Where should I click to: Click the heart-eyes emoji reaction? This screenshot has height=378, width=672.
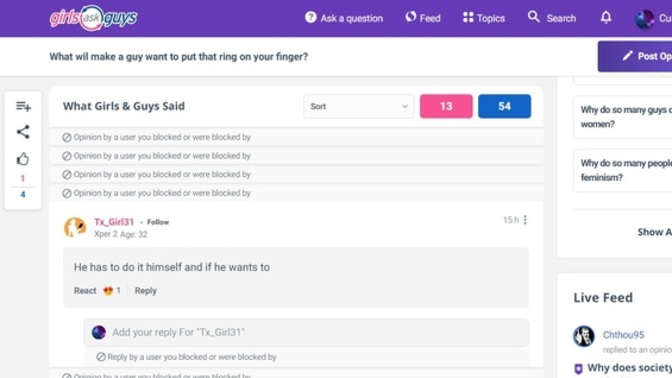[x=108, y=291]
